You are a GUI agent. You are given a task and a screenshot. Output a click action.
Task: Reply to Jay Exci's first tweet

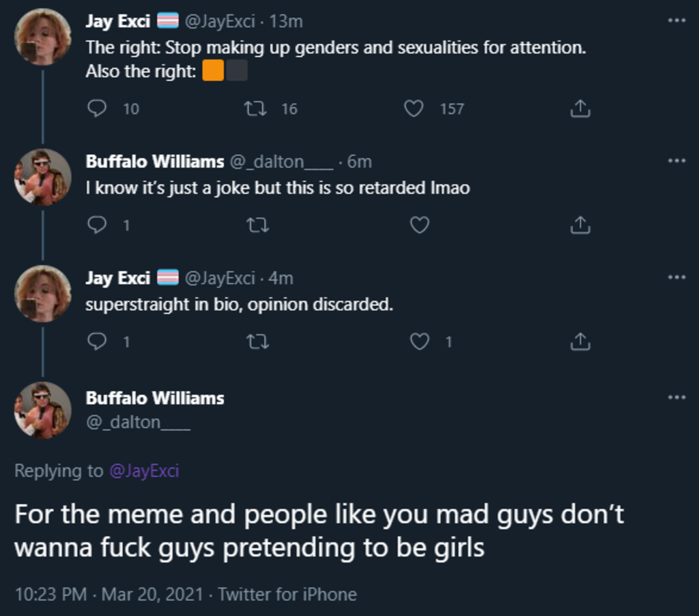(x=98, y=108)
